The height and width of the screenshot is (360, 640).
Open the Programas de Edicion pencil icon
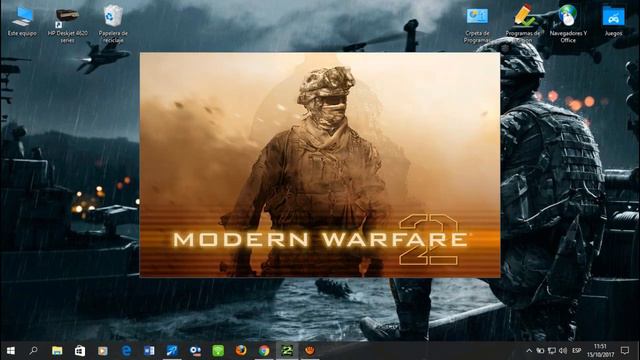pos(523,24)
